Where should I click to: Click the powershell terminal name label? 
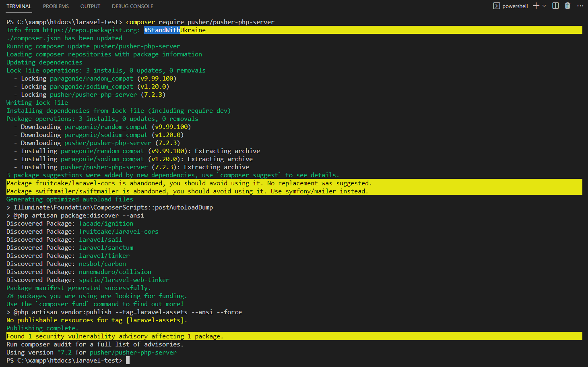[x=515, y=6]
